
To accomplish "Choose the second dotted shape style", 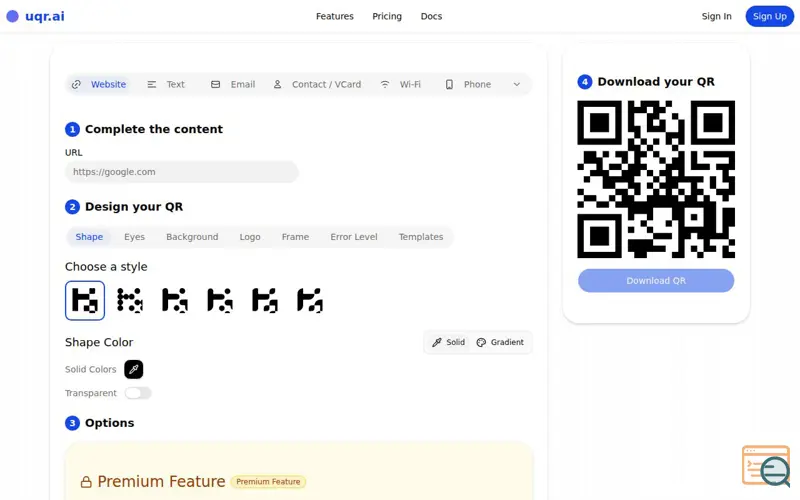I will (x=130, y=300).
